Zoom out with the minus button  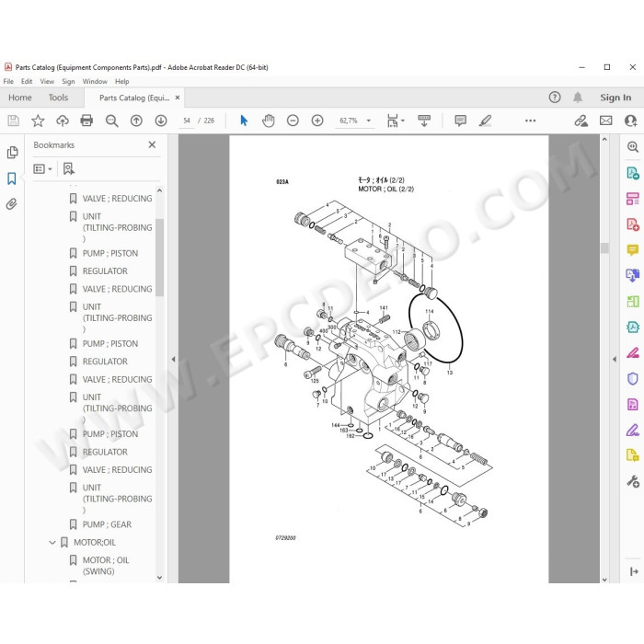coord(293,121)
